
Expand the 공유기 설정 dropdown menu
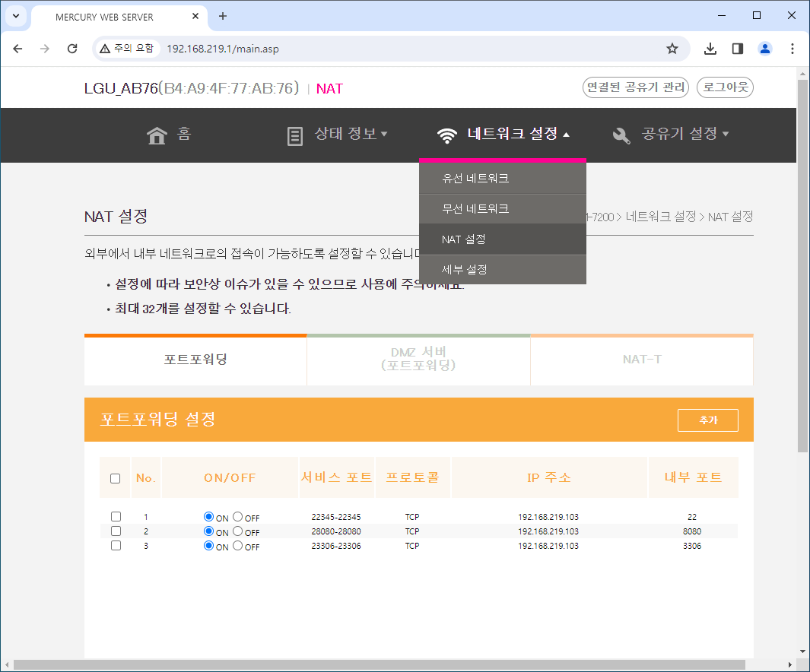[685, 135]
